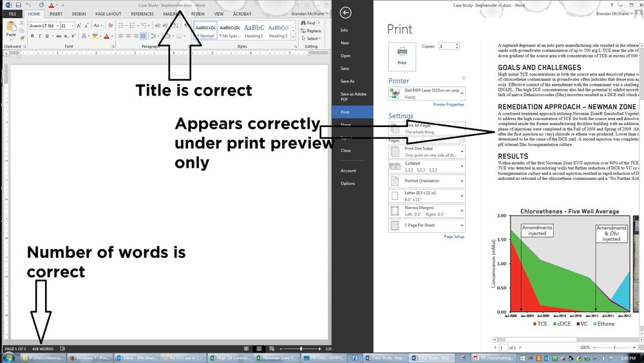This screenshot has width=644, height=363.
Task: Switch to Read Mode view icon in status bar
Action: click(246, 349)
